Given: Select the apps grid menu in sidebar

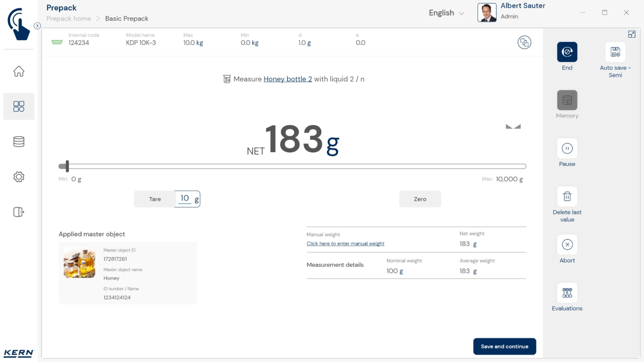Looking at the screenshot, I should pos(19,107).
